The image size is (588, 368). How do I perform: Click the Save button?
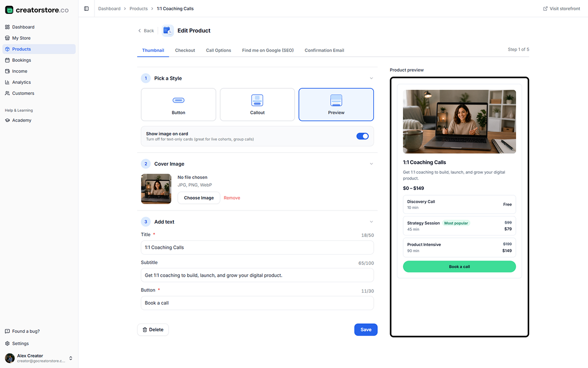366,330
